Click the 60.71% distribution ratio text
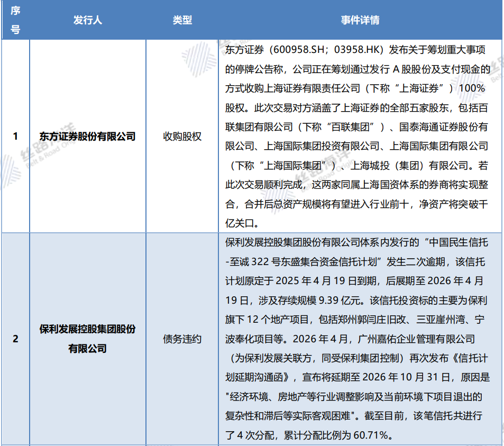504x446 pixels. coord(372,435)
